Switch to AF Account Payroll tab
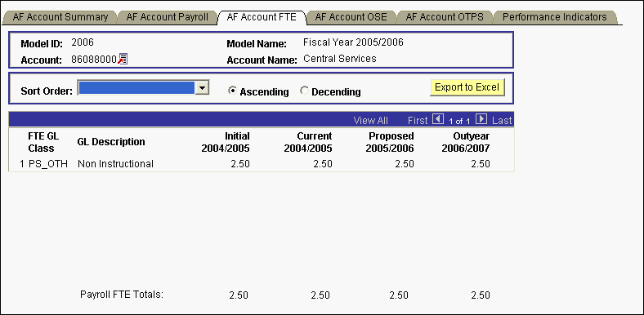The image size is (644, 315). point(167,17)
